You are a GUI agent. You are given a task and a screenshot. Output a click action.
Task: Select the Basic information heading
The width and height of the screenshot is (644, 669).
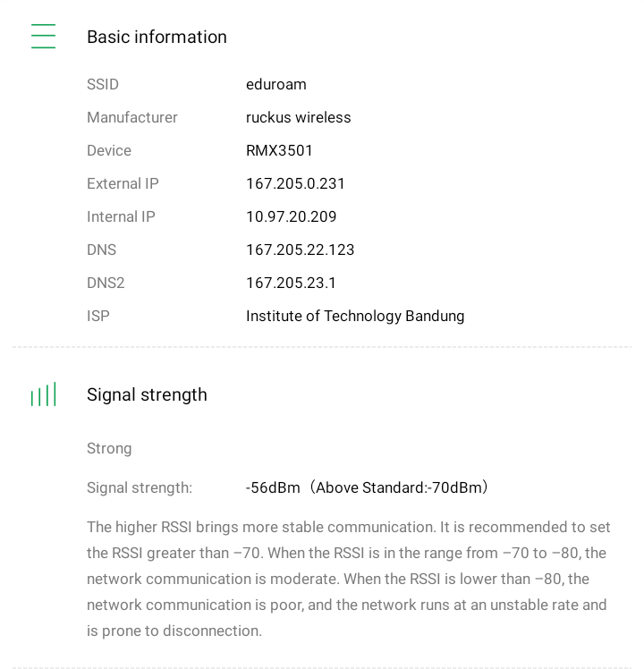[157, 37]
